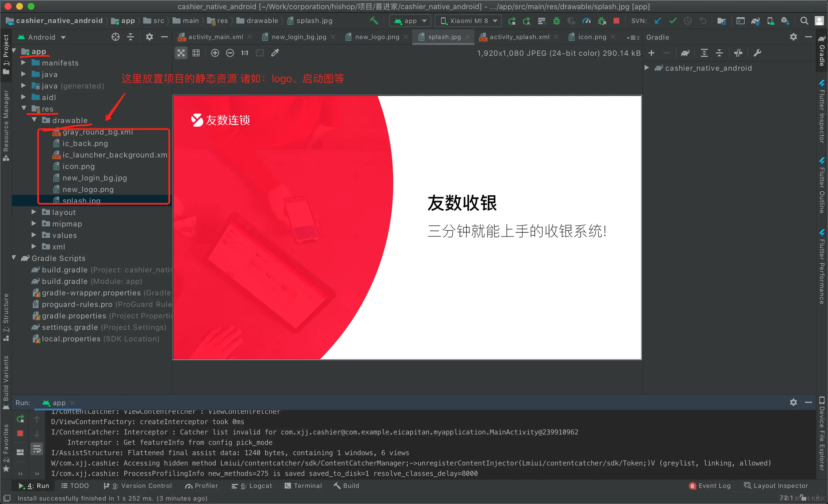This screenshot has height=504, width=828.
Task: Click the zoom in icon in image toolbar
Action: point(215,53)
